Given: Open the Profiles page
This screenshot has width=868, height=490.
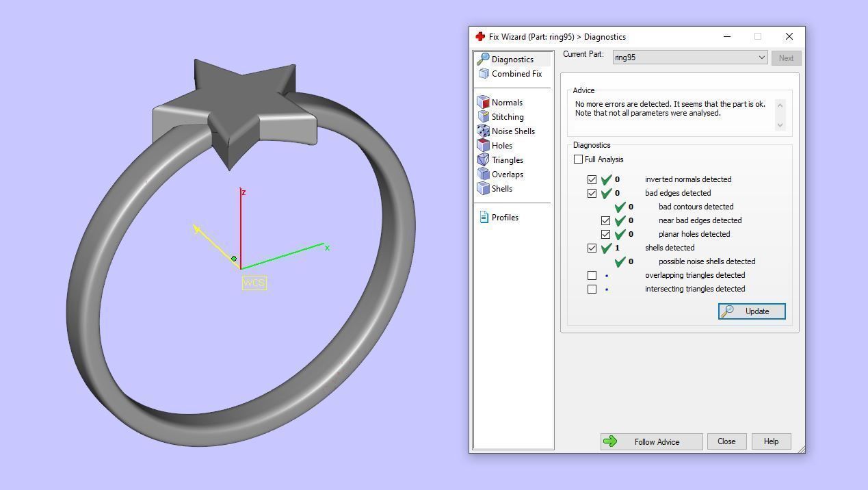Looking at the screenshot, I should tap(505, 218).
